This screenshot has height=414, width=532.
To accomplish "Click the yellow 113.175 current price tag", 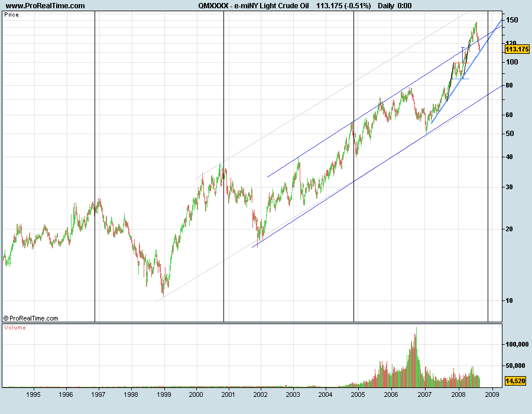I will (517, 49).
